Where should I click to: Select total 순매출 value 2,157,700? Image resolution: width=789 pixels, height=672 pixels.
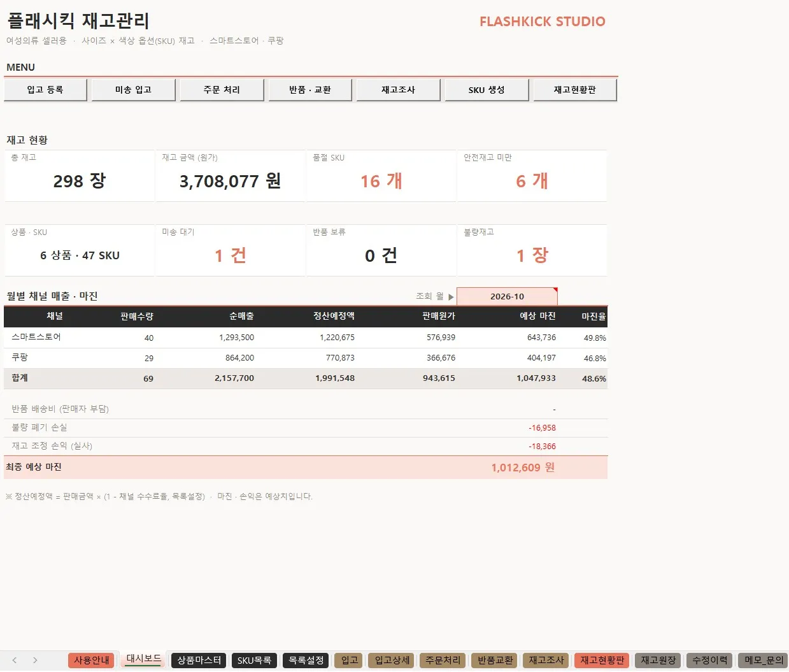tap(234, 378)
